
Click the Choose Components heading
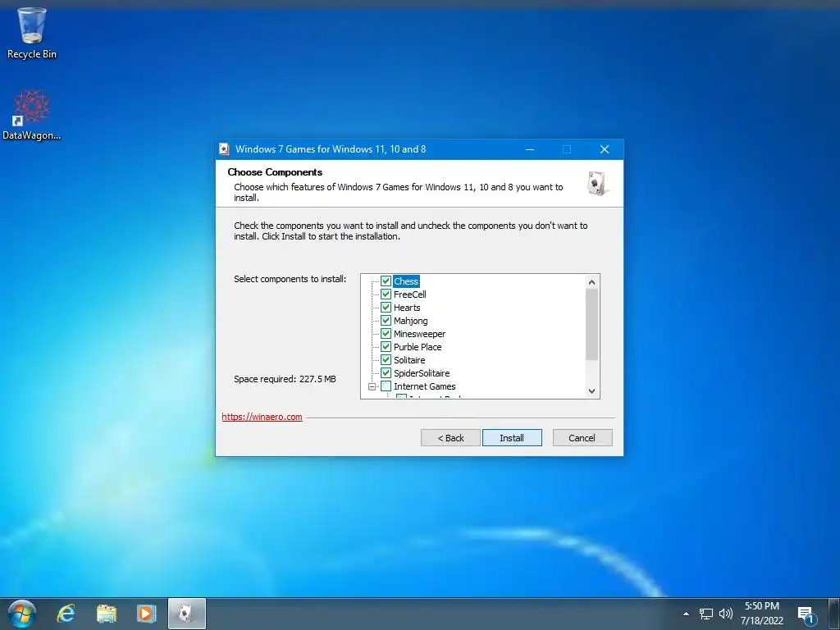[275, 172]
